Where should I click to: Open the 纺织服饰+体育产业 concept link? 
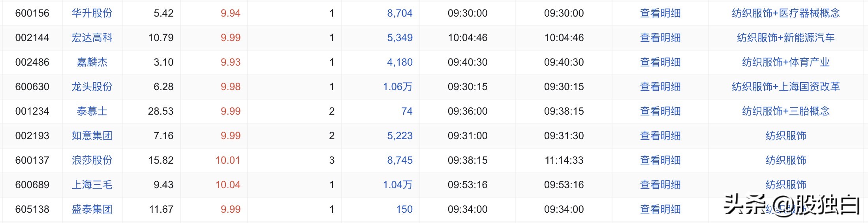coord(785,62)
